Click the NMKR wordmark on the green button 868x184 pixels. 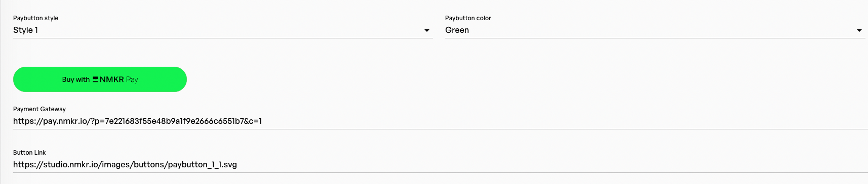point(112,79)
